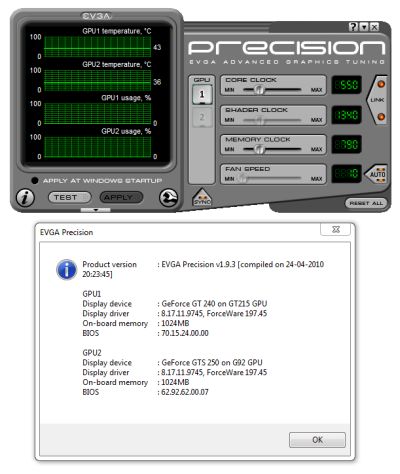Click BIOS value '70.15.24.00.00'
400x474 pixels.
(x=185, y=333)
